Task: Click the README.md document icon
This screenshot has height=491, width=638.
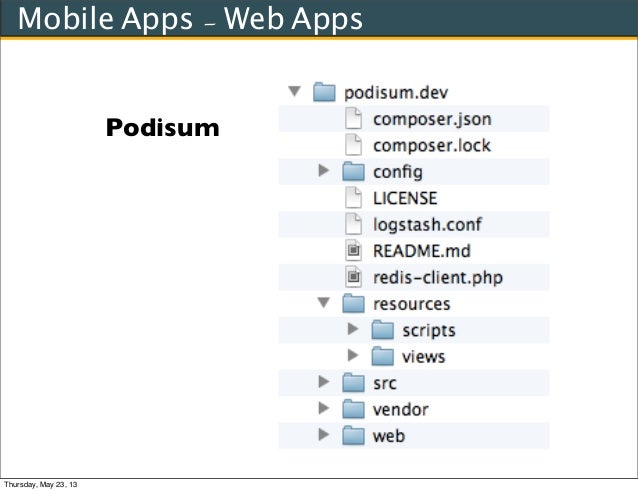Action: pyautogui.click(x=353, y=251)
